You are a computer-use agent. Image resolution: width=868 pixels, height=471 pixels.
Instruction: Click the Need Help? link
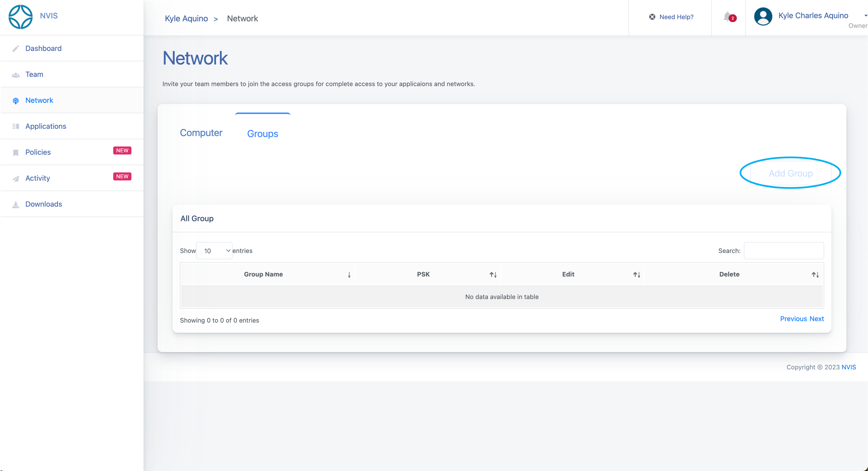[676, 17]
